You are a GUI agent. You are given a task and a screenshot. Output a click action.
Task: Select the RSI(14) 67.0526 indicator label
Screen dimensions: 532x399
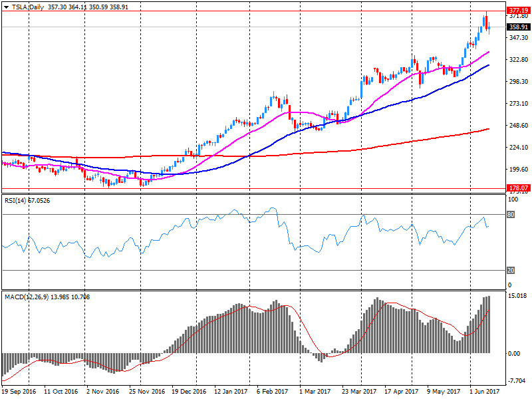(27, 201)
